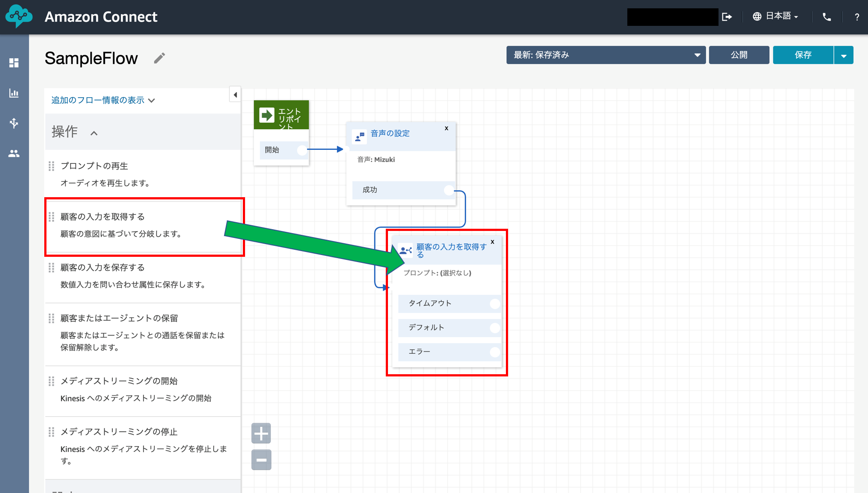
Task: Click the 成功 output connector circle
Action: [x=448, y=190]
